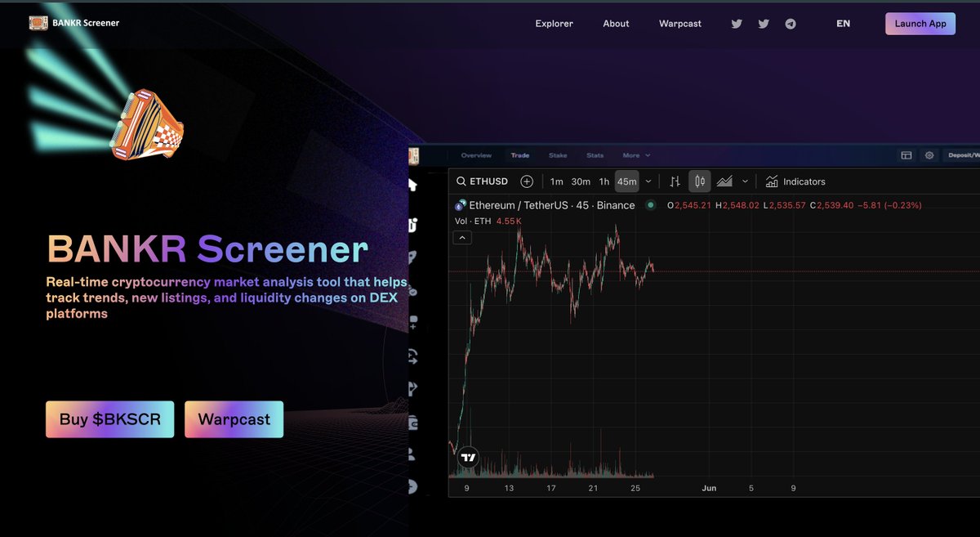Change the EN language selector
Image resolution: width=980 pixels, height=537 pixels.
(843, 24)
